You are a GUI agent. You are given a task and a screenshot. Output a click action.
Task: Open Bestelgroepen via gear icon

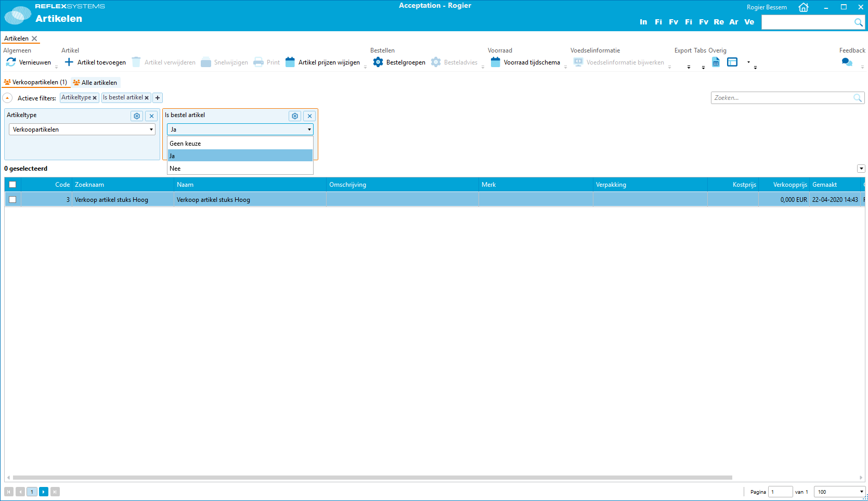click(378, 62)
